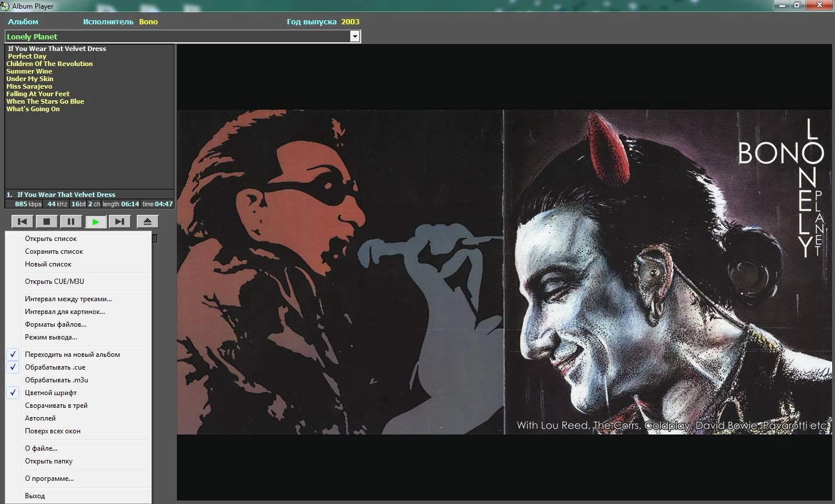Stop playback with the stop button
Screen dimensions: 835x504
[x=47, y=221]
